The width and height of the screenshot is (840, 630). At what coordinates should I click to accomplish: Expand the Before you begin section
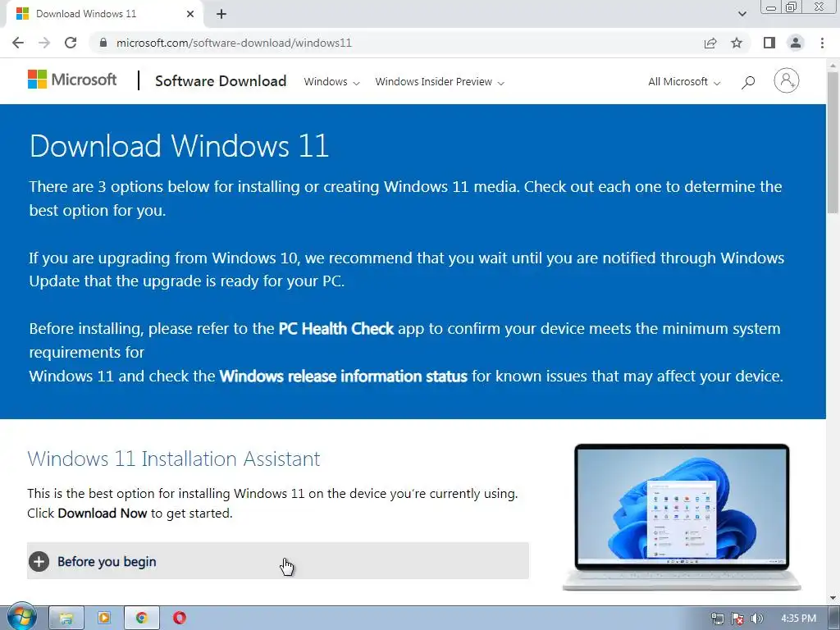[x=278, y=561]
